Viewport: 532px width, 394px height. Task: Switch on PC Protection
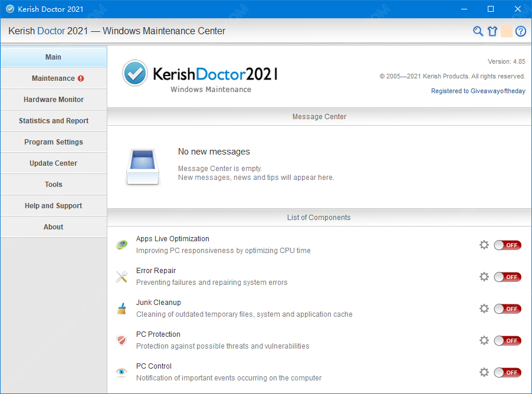point(508,341)
